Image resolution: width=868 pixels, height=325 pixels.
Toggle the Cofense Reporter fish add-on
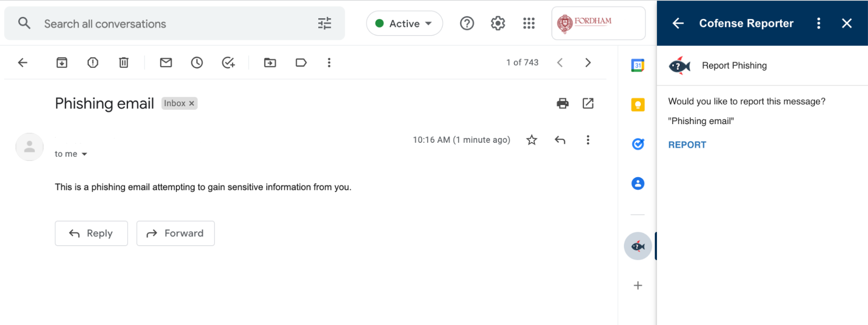pos(637,246)
